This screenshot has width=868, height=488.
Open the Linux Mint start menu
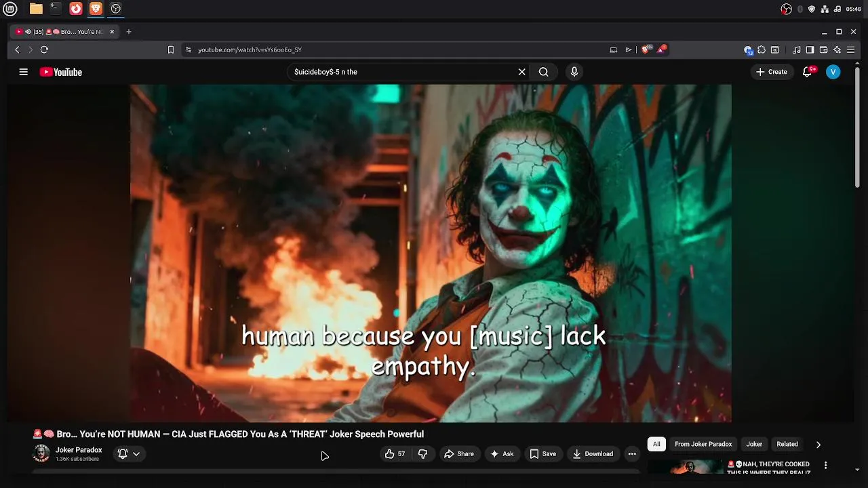[9, 9]
